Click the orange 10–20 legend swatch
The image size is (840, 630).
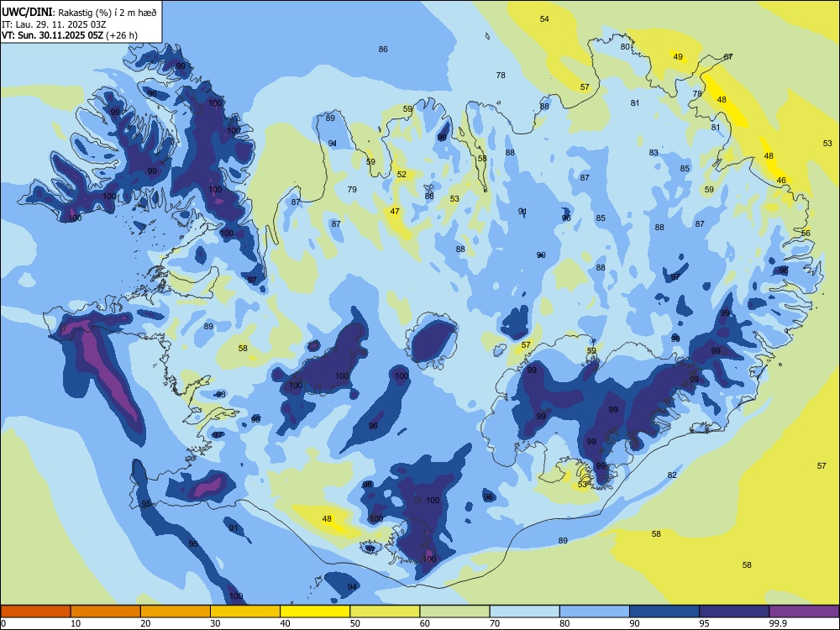[106, 612]
